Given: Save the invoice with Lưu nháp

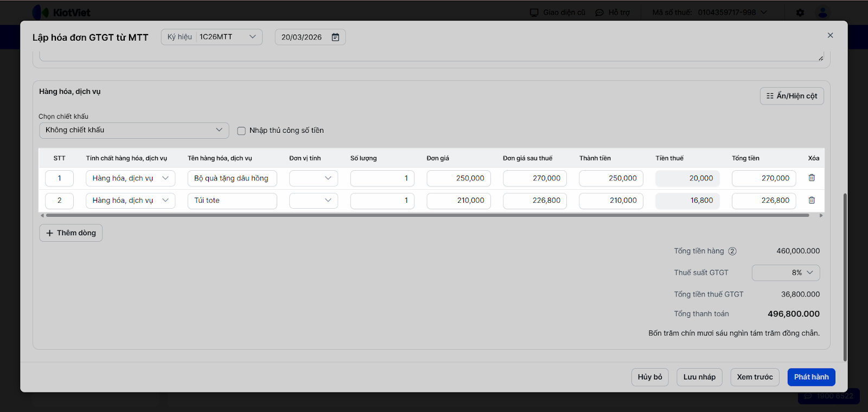Looking at the screenshot, I should pos(699,377).
